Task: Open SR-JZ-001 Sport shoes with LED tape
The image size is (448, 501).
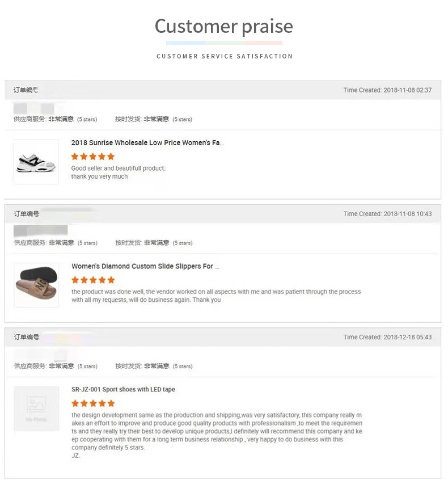Action: [x=123, y=389]
